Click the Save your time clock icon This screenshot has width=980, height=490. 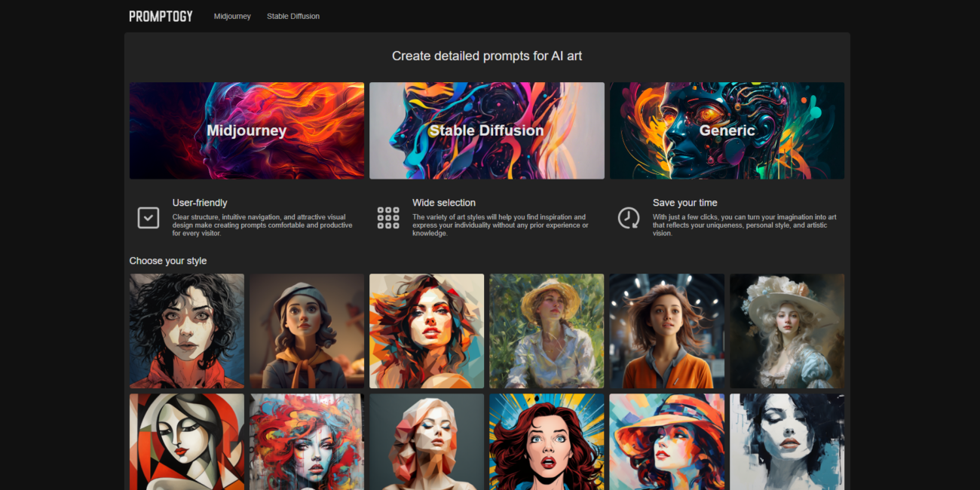pyautogui.click(x=629, y=218)
